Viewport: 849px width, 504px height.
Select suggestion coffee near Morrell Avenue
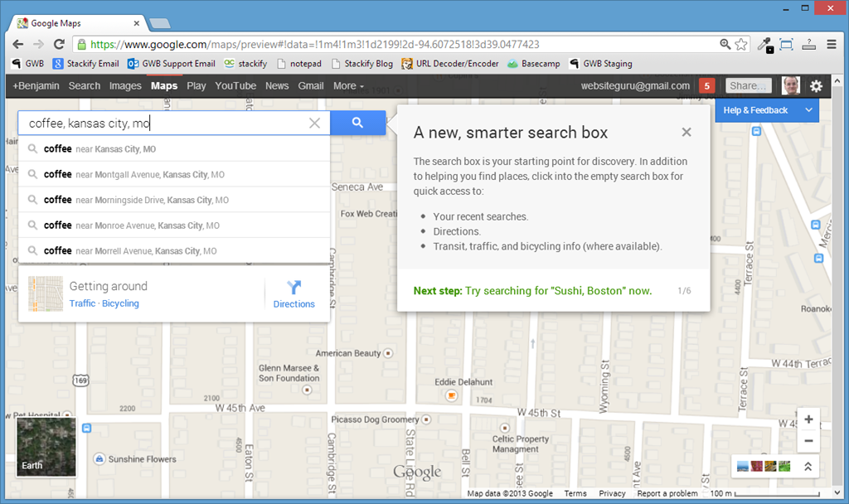pos(174,250)
